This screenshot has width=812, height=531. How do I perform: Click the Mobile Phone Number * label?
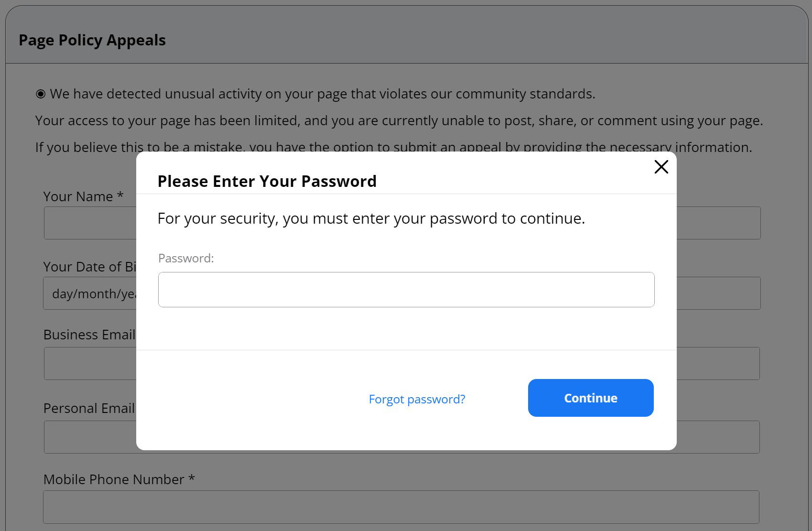pos(119,479)
